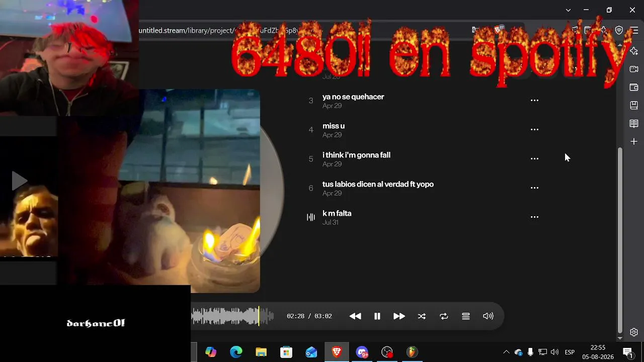
Task: Switch to Brave browser in the taskbar
Action: pyautogui.click(x=337, y=352)
